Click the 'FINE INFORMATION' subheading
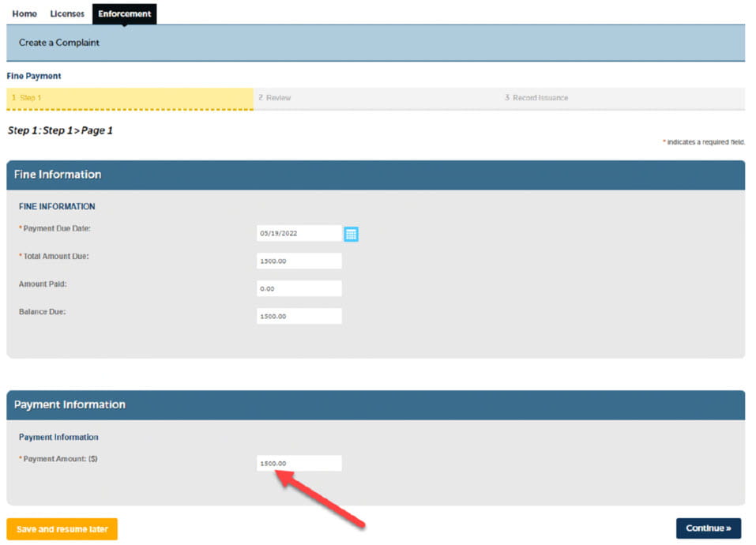This screenshot has height=545, width=756. [57, 206]
